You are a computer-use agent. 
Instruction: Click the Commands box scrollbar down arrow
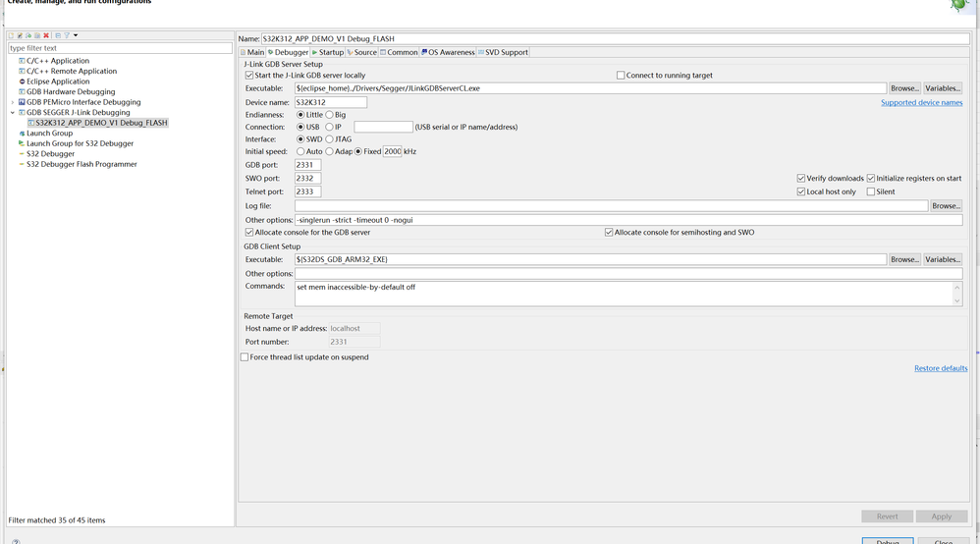(956, 300)
